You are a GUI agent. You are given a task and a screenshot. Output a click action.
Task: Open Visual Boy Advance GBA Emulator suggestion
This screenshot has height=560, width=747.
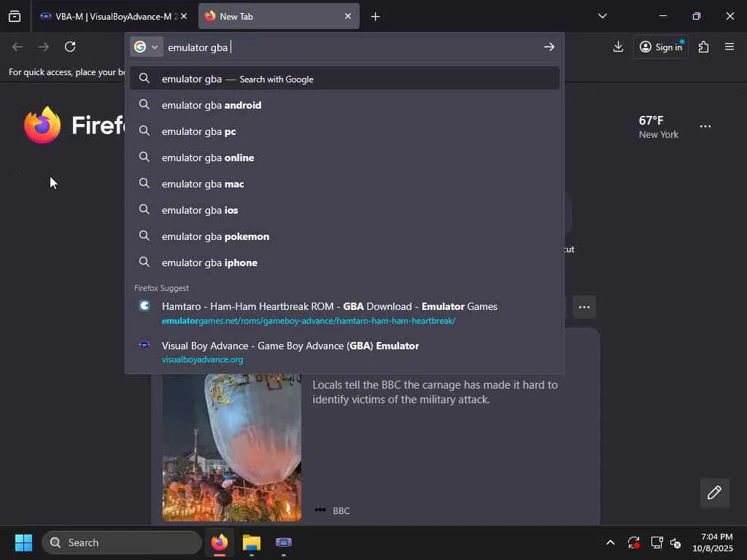point(344,352)
